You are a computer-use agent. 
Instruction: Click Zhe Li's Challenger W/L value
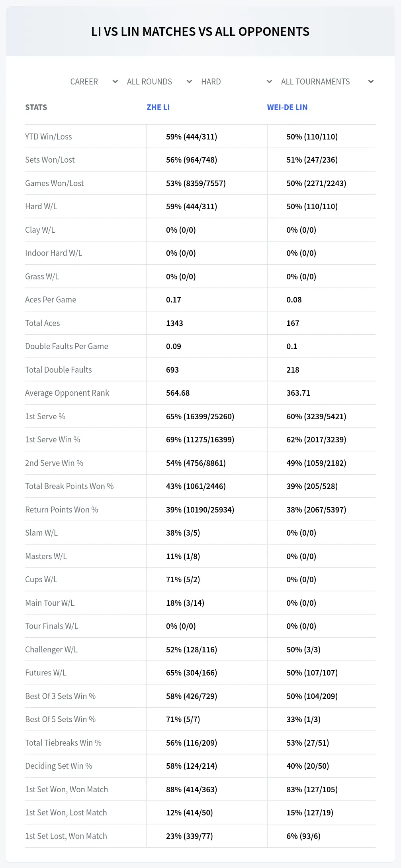[192, 650]
